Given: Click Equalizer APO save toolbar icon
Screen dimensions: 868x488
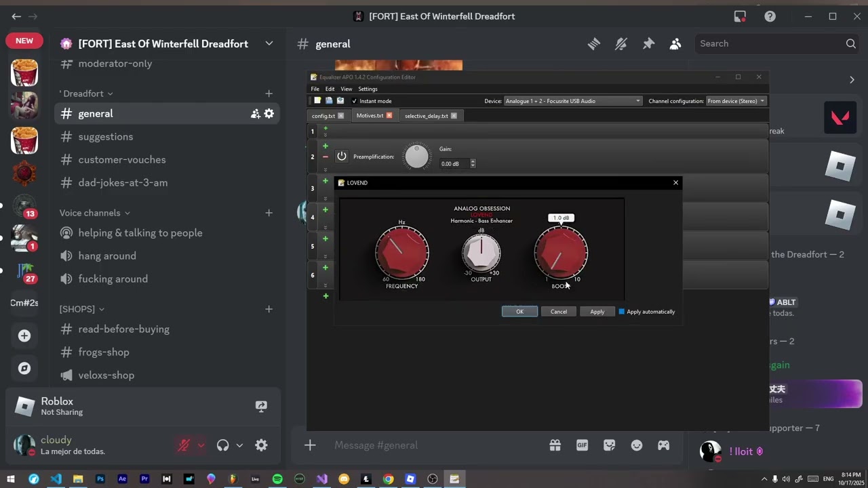Looking at the screenshot, I should coord(340,101).
